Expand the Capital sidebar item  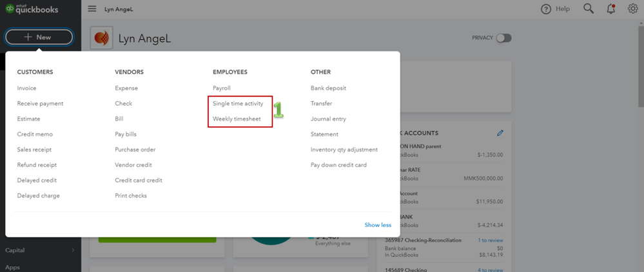tap(39, 250)
